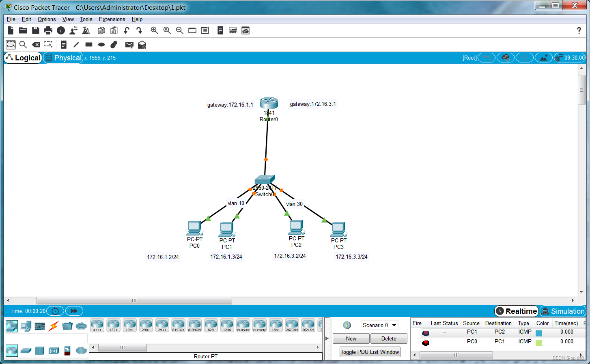Open a file with the folder icon
The height and width of the screenshot is (364, 590).
(23, 30)
